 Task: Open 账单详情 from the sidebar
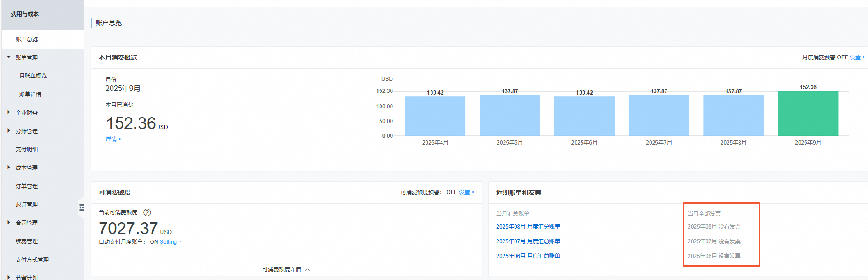click(x=30, y=95)
